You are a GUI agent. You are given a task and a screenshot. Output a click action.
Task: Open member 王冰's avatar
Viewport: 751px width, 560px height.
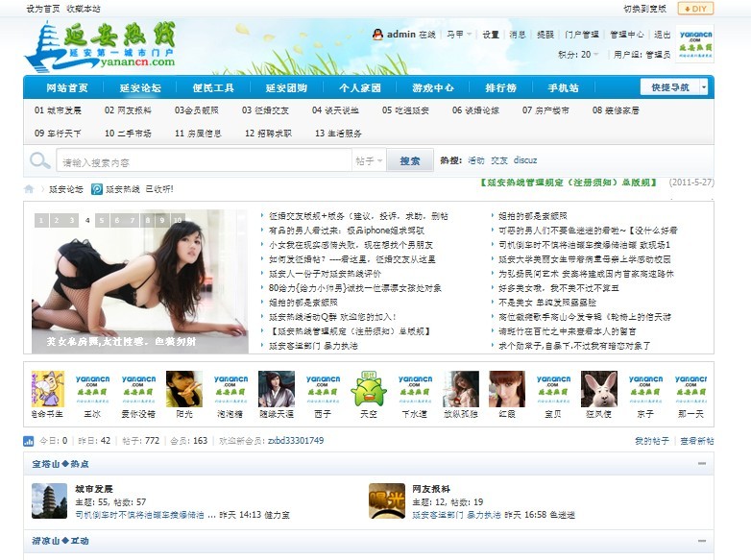92,388
